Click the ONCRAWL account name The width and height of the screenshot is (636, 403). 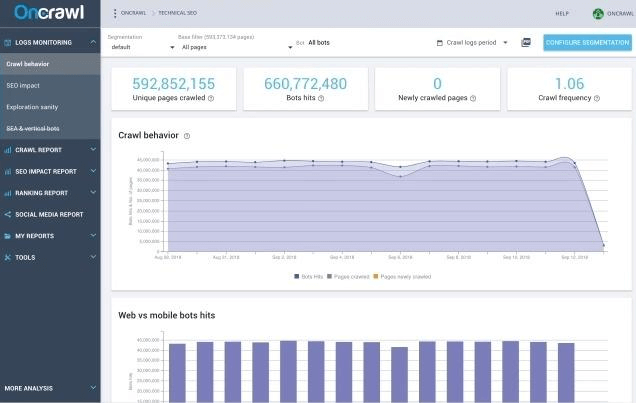tap(620, 14)
